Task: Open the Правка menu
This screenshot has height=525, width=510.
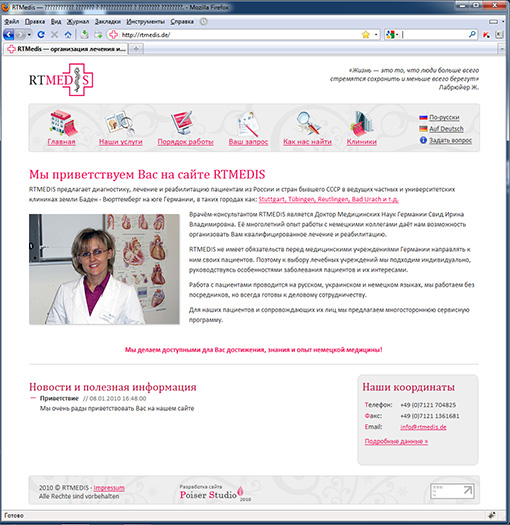Action: click(35, 21)
